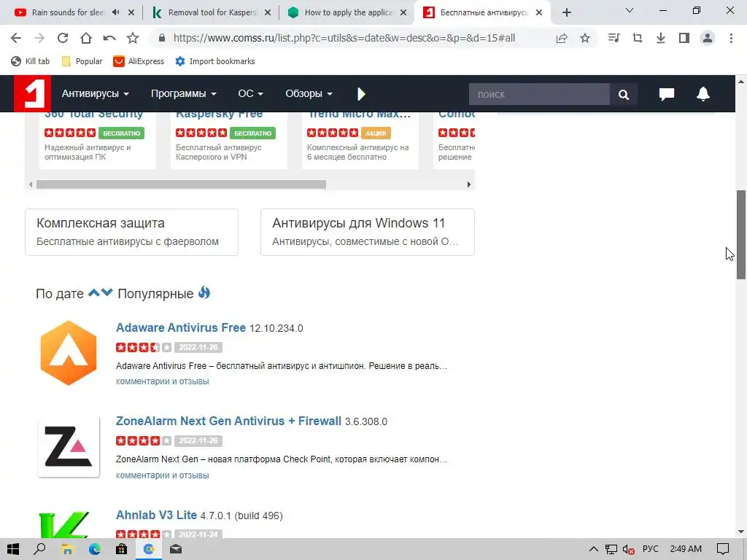Go forward with the browser forward arrow
The height and width of the screenshot is (560, 747).
39,38
